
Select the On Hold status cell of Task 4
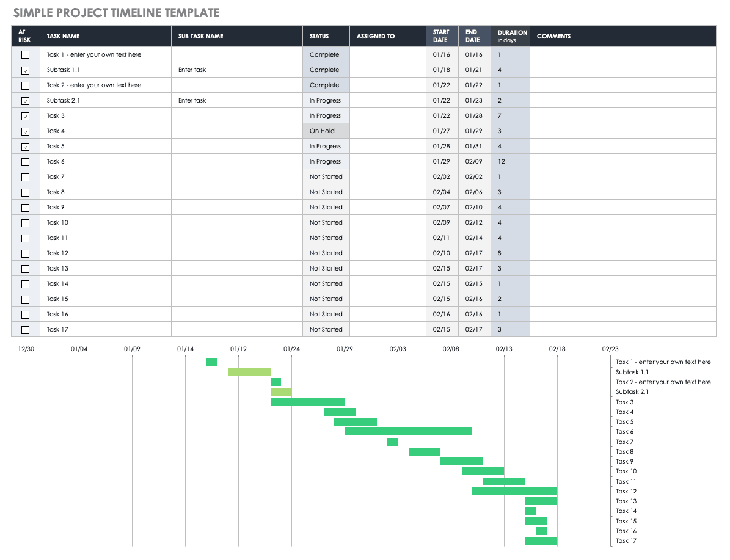[326, 131]
